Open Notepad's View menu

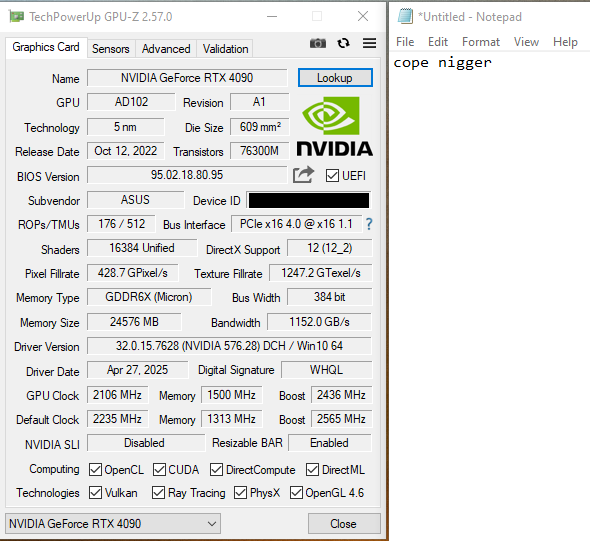click(x=526, y=42)
